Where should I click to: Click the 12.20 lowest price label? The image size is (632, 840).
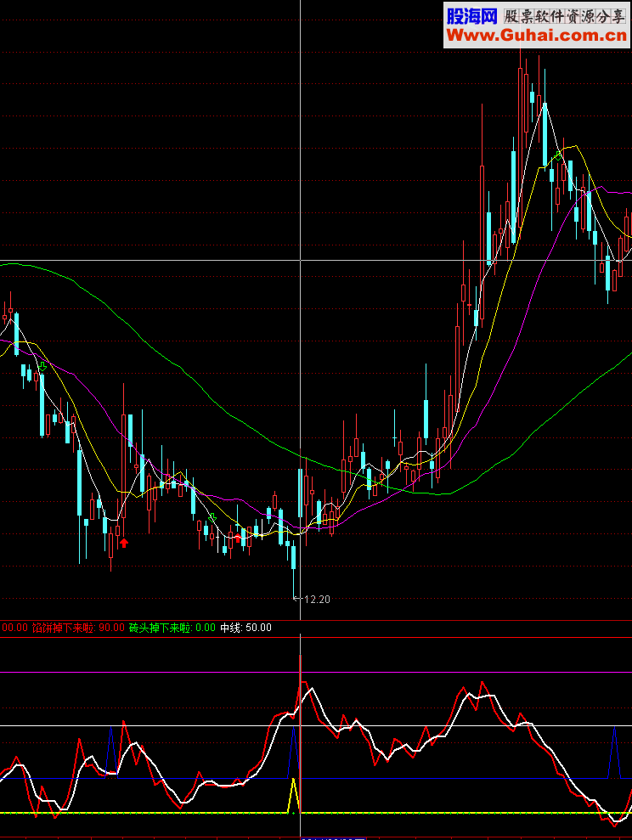click(317, 599)
